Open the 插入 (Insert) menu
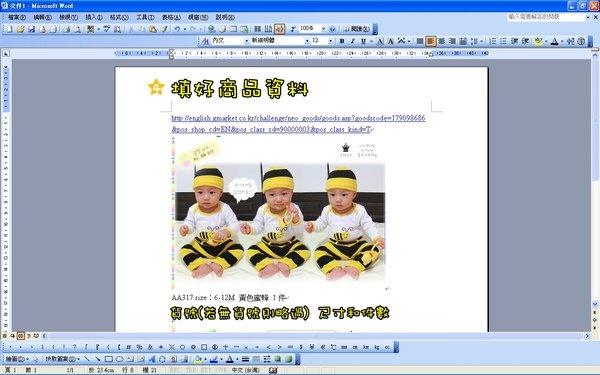Image resolution: width=600 pixels, height=375 pixels. [x=94, y=17]
